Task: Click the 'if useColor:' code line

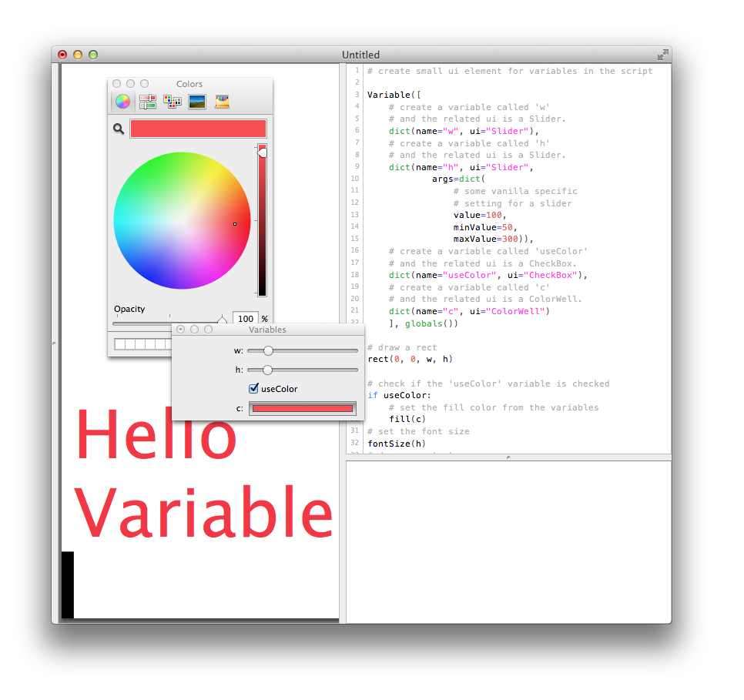Action: pyautogui.click(x=399, y=395)
